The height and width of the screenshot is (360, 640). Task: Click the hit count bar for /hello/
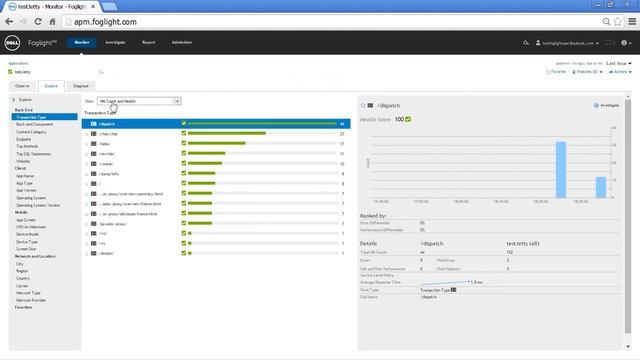[217, 143]
